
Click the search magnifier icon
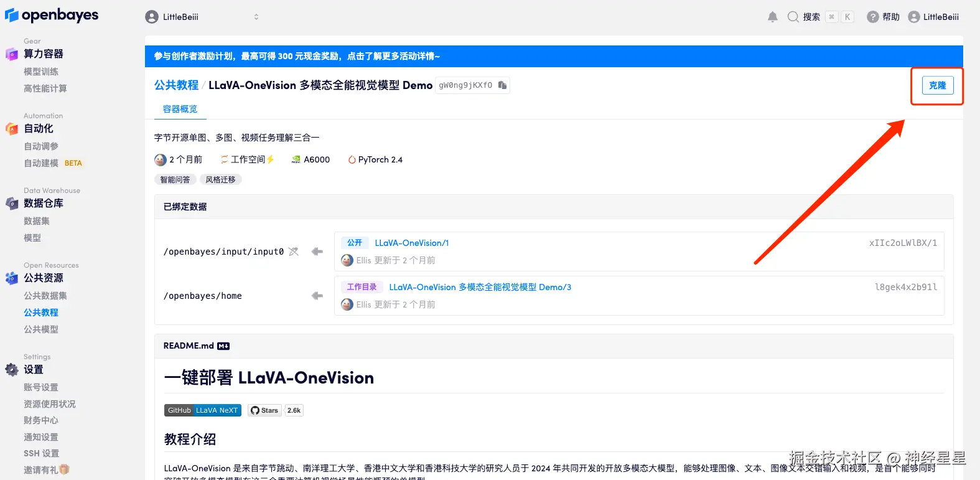(793, 17)
